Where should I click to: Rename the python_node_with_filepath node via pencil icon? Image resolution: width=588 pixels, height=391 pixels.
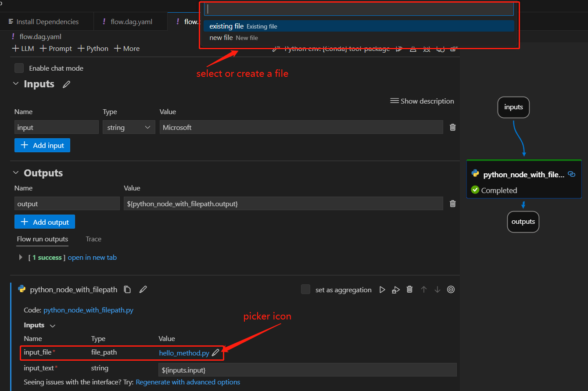pos(143,289)
